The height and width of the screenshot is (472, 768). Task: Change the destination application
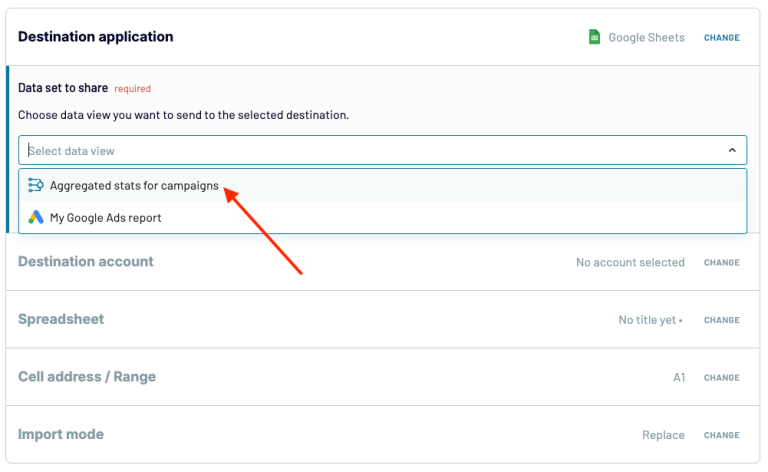coord(722,38)
